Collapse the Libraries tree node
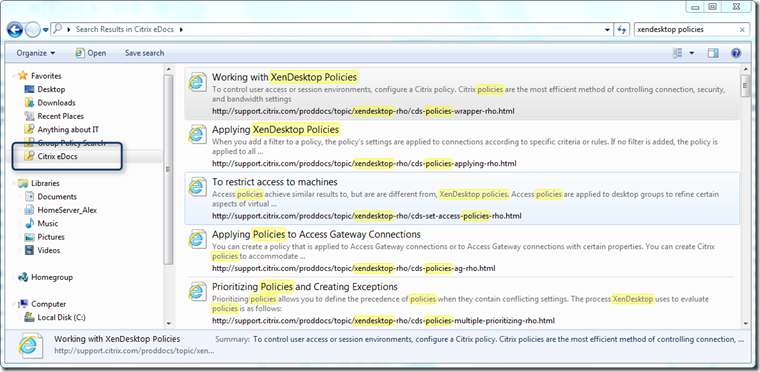The height and width of the screenshot is (372, 760). point(14,184)
